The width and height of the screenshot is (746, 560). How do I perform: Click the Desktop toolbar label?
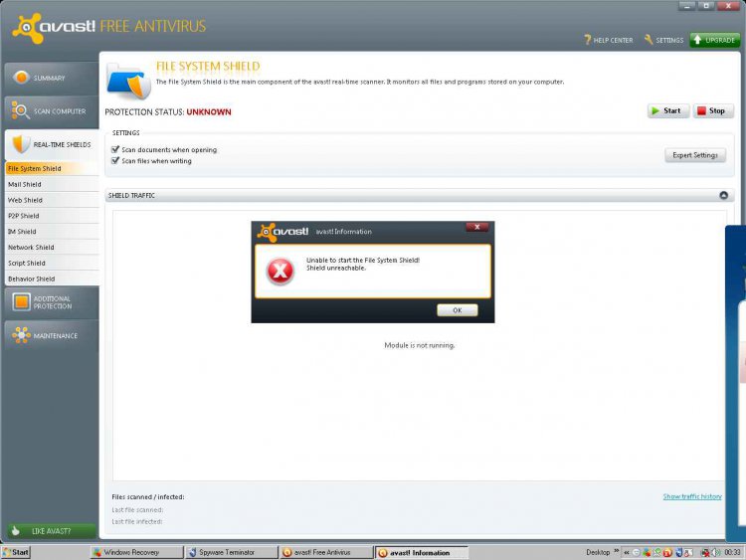(x=598, y=552)
